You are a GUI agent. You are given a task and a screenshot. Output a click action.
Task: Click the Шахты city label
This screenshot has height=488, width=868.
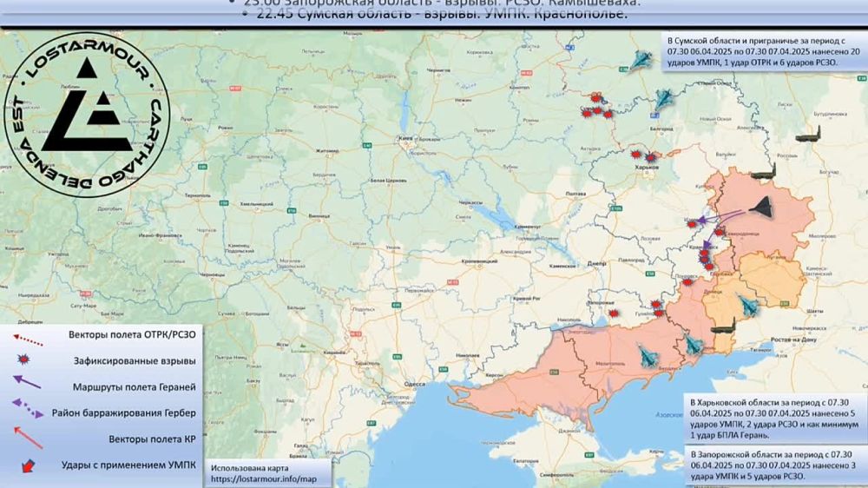pos(815,312)
